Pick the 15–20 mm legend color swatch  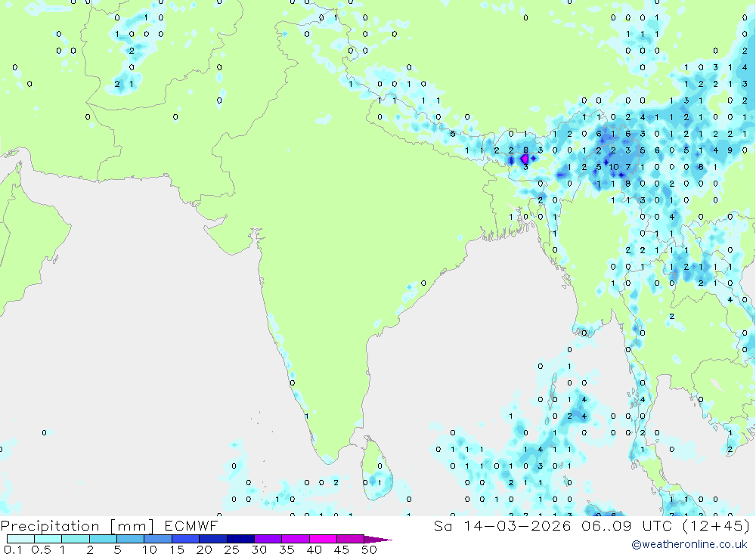[x=185, y=539]
